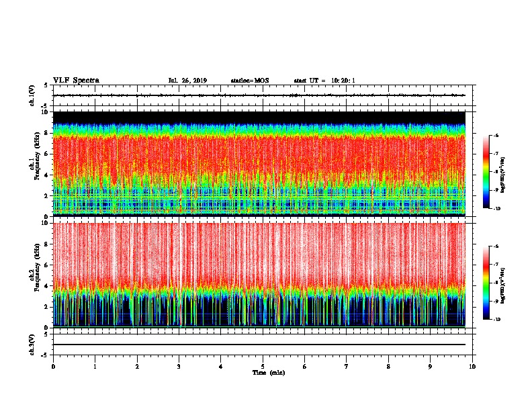
Task: Click the "6" kHz tick on ch.2 axis
Action: coord(47,265)
